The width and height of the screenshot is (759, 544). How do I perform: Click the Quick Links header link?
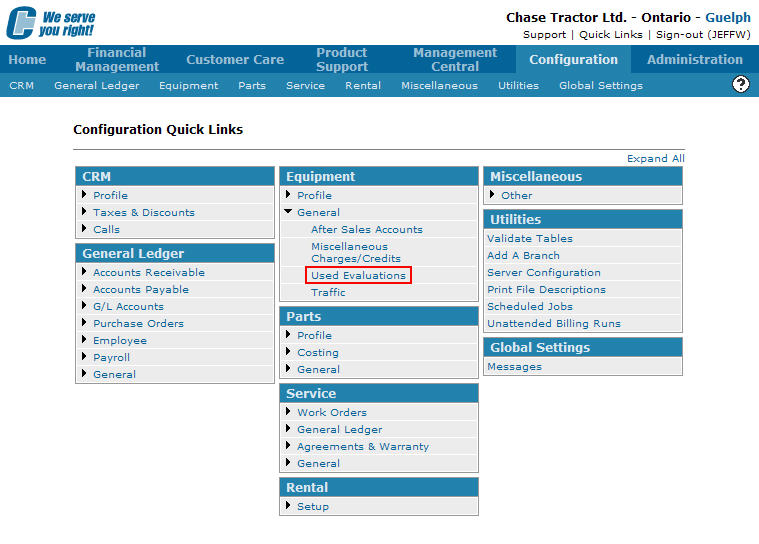pyautogui.click(x=610, y=35)
